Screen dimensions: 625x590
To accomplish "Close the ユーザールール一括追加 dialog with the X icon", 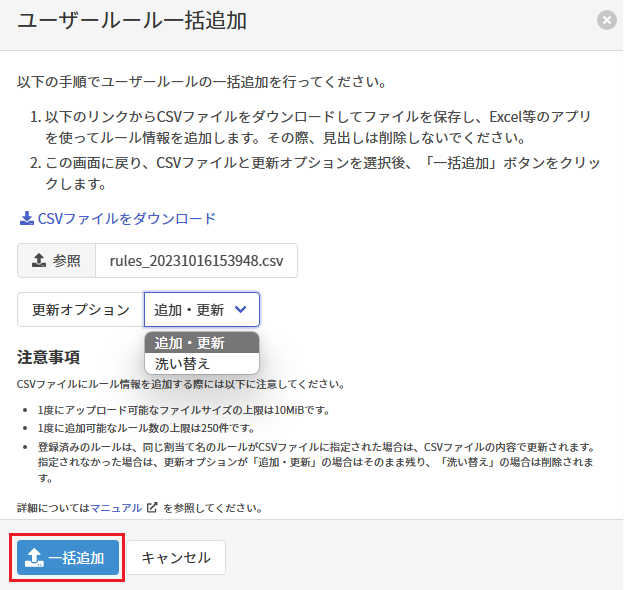I will click(605, 20).
